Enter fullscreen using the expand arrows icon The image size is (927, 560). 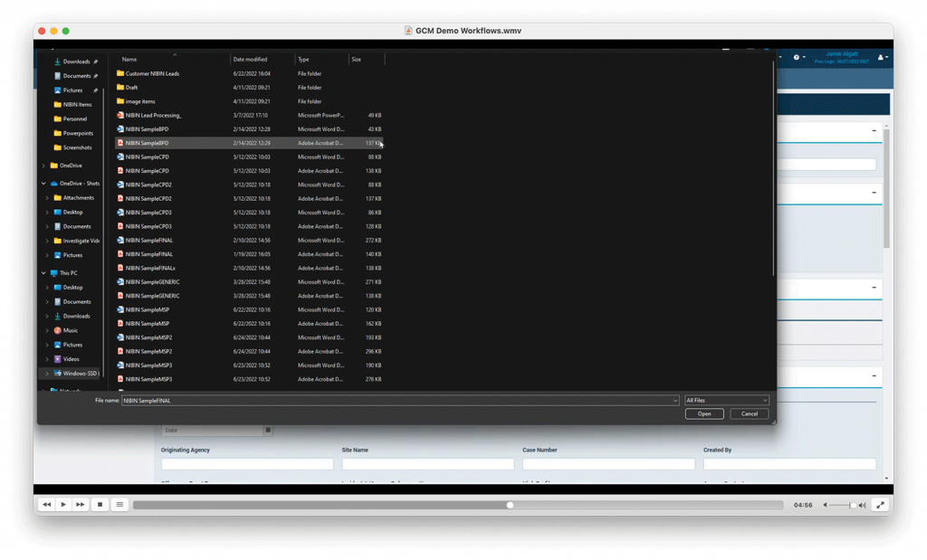coord(879,505)
